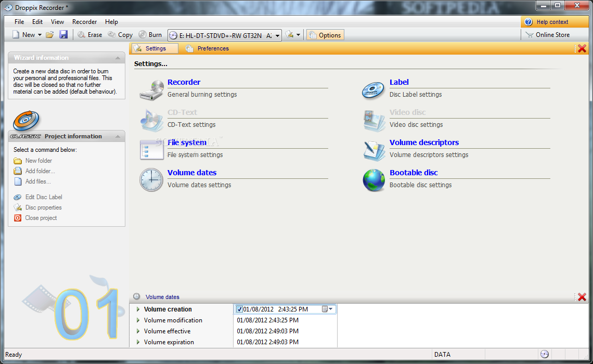
Task: Toggle the Volume creation date checkbox
Action: point(239,309)
